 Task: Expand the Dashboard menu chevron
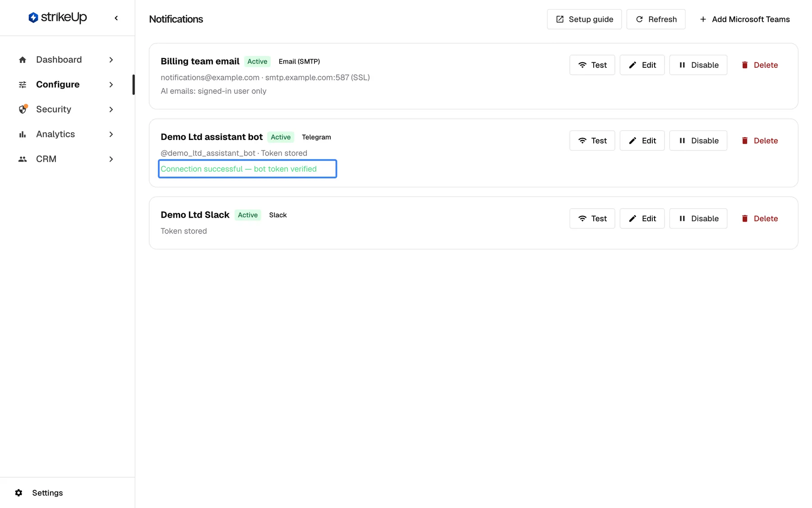pyautogui.click(x=111, y=60)
